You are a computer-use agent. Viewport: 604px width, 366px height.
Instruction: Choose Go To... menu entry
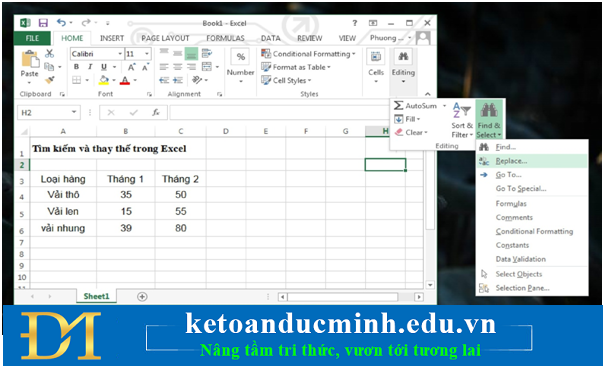[532, 175]
